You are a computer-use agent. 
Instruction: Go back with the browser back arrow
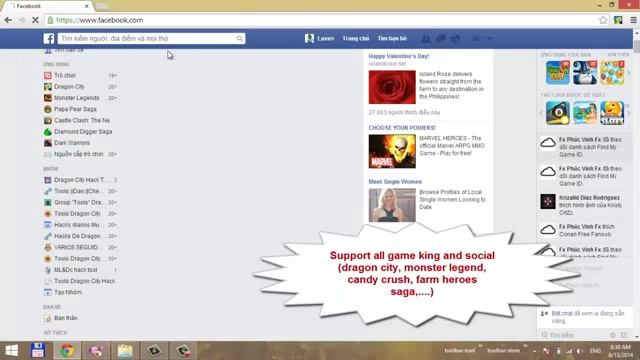(x=8, y=20)
